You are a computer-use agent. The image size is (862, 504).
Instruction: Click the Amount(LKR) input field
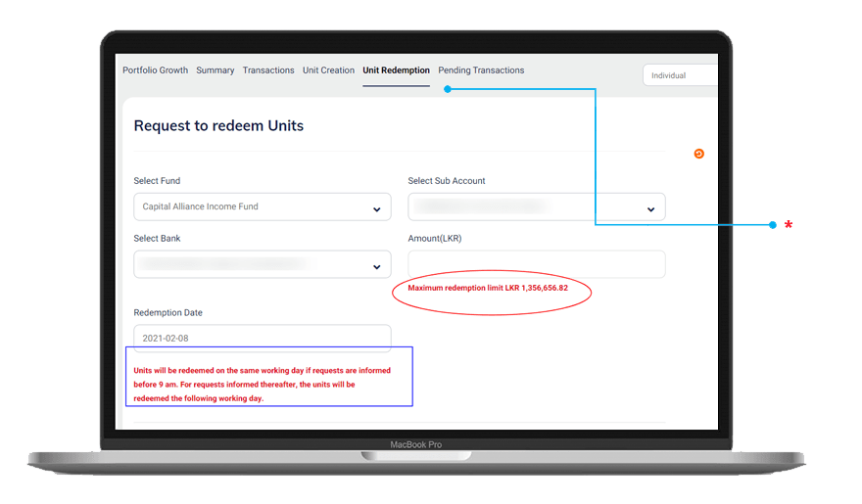(537, 264)
